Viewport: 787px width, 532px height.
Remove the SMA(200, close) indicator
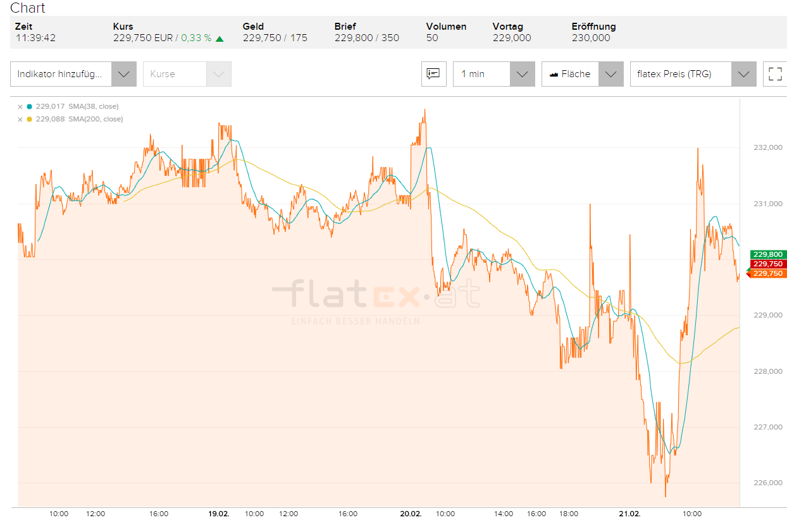tap(20, 120)
